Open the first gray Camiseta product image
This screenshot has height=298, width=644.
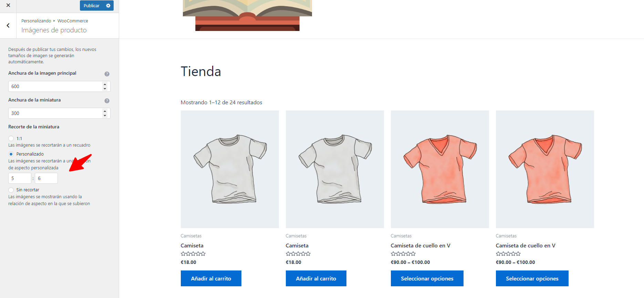(230, 169)
